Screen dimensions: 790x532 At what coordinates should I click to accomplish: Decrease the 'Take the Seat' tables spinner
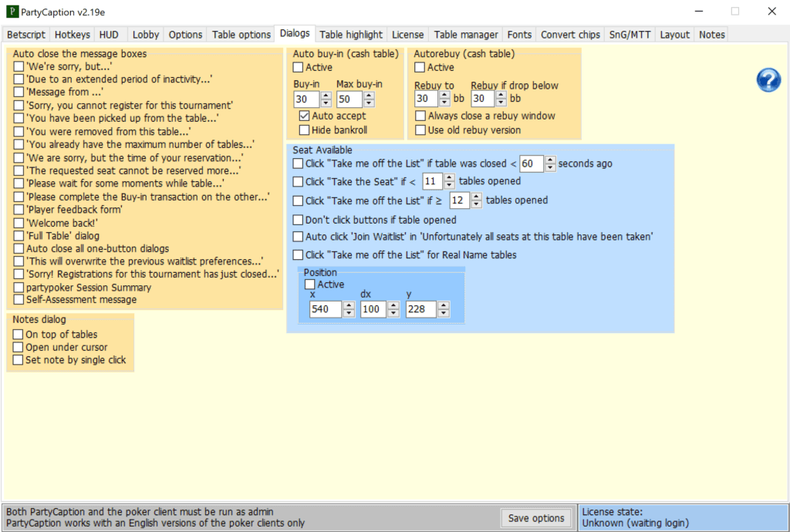coord(450,185)
